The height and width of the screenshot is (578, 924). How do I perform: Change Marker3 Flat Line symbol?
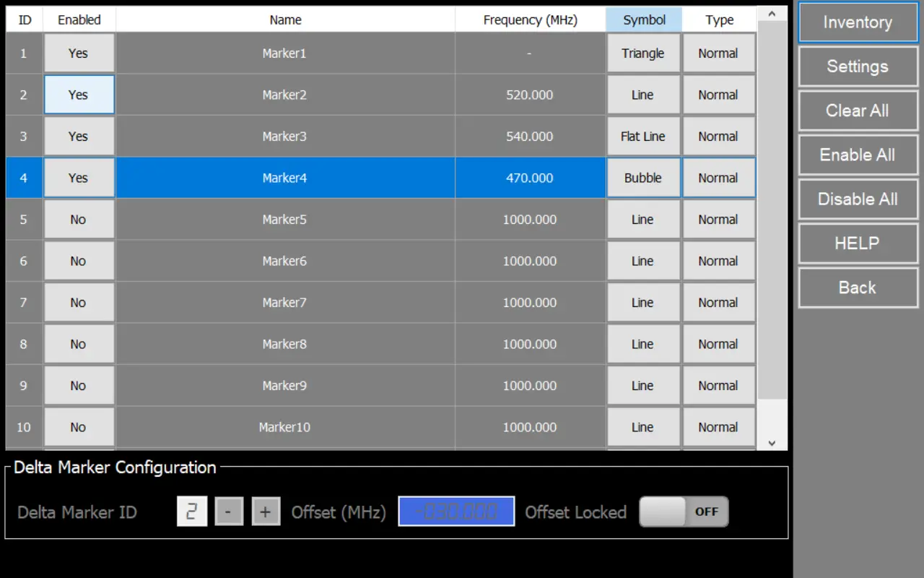pos(642,137)
